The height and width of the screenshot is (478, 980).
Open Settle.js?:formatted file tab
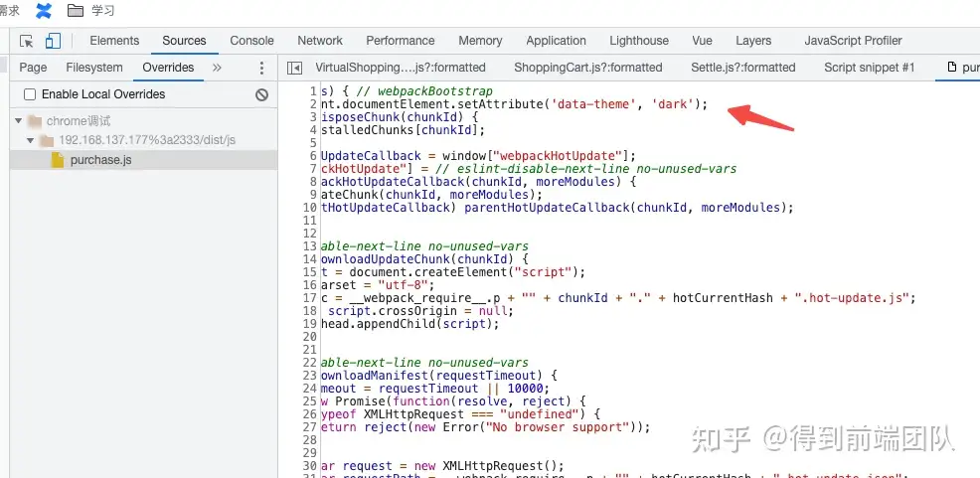pos(743,68)
